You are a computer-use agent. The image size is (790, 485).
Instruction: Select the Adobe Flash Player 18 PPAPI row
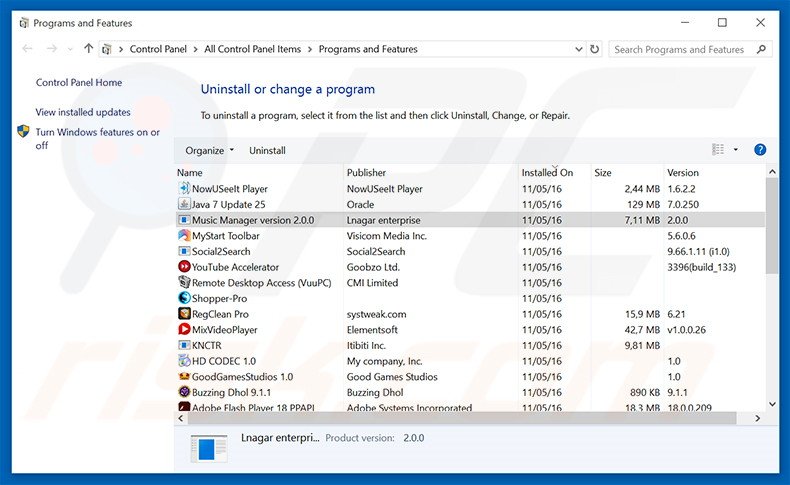(x=470, y=407)
